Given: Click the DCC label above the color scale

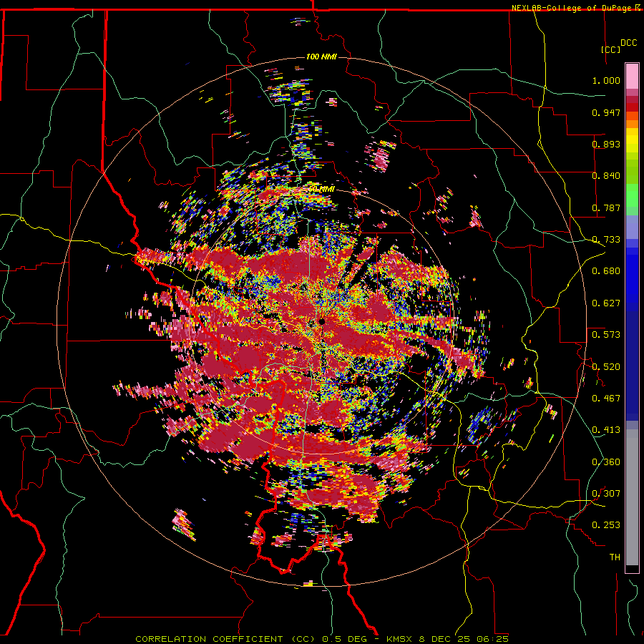Looking at the screenshot, I should click(629, 42).
